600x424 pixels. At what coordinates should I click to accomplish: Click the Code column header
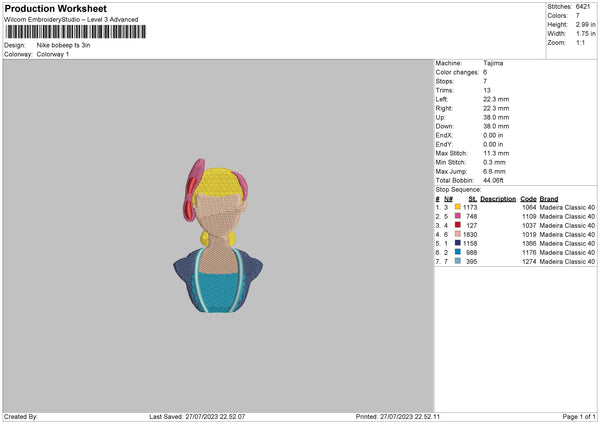528,199
